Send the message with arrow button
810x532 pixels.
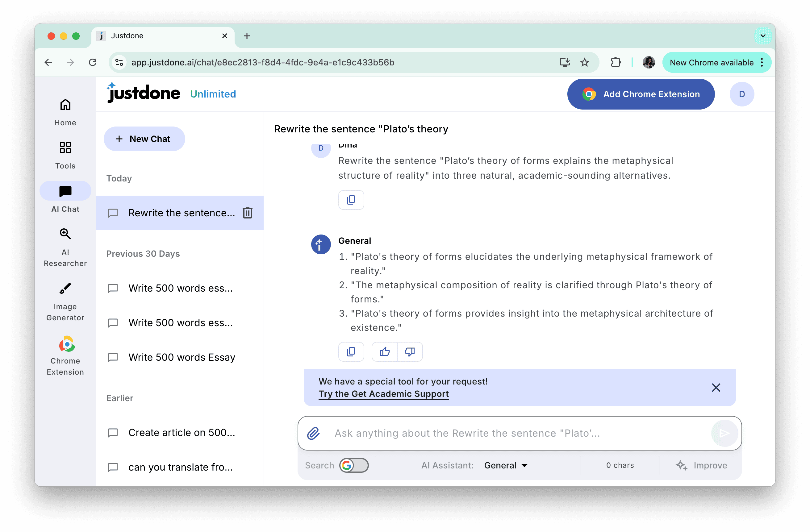point(724,433)
